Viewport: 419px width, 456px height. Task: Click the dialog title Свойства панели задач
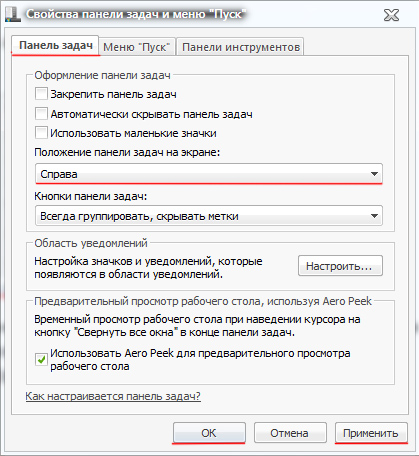[135, 14]
